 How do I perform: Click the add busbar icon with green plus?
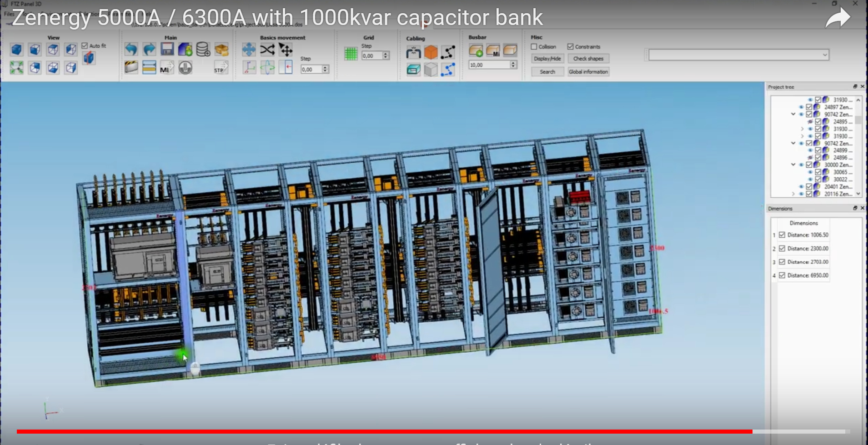(476, 50)
